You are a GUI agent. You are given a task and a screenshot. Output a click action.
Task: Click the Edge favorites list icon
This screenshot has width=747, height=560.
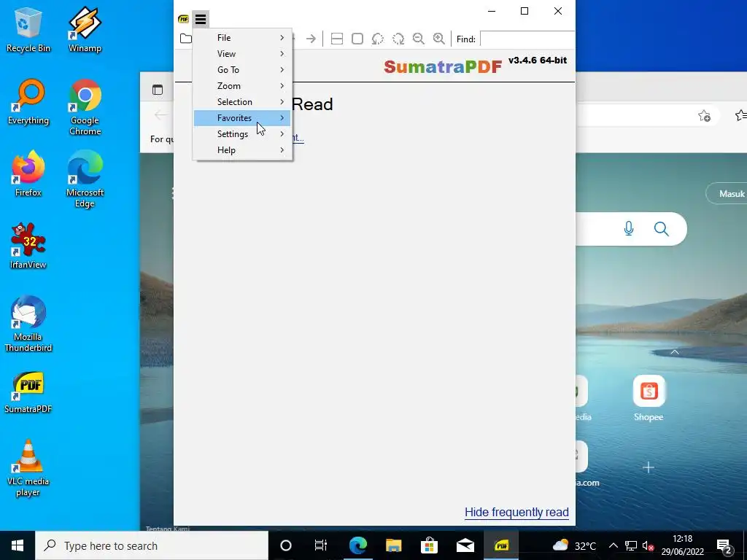coord(741,116)
